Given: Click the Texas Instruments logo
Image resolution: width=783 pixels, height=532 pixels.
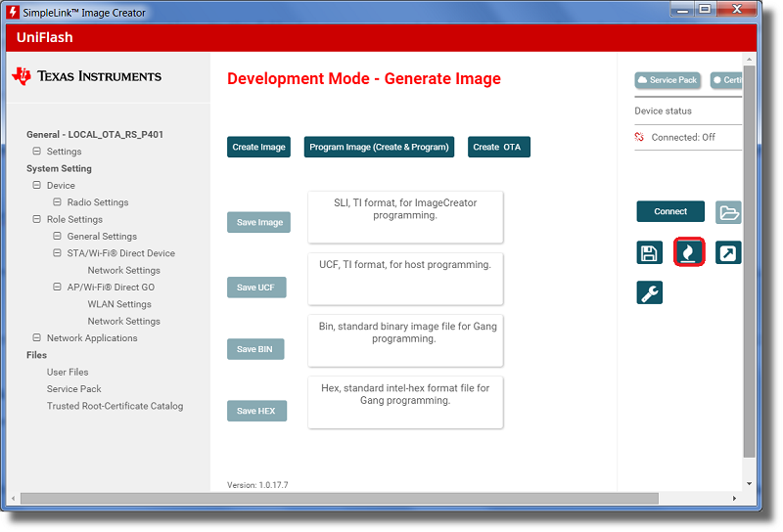Looking at the screenshot, I should point(87,76).
